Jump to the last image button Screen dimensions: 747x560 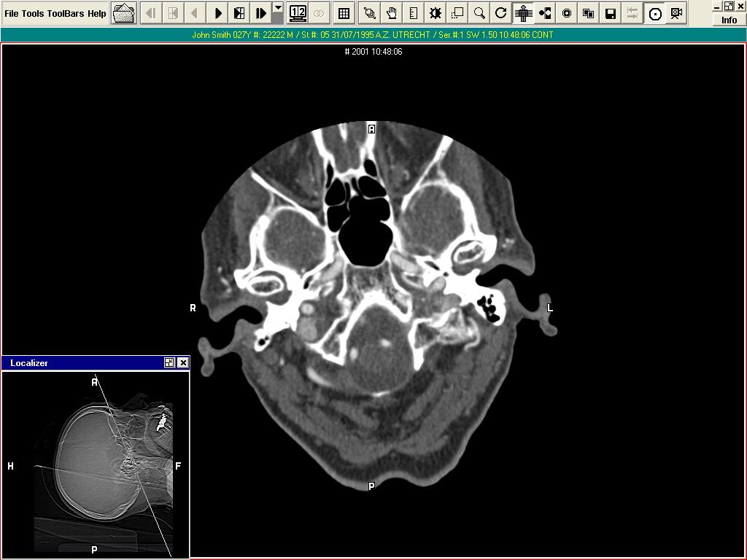click(260, 13)
